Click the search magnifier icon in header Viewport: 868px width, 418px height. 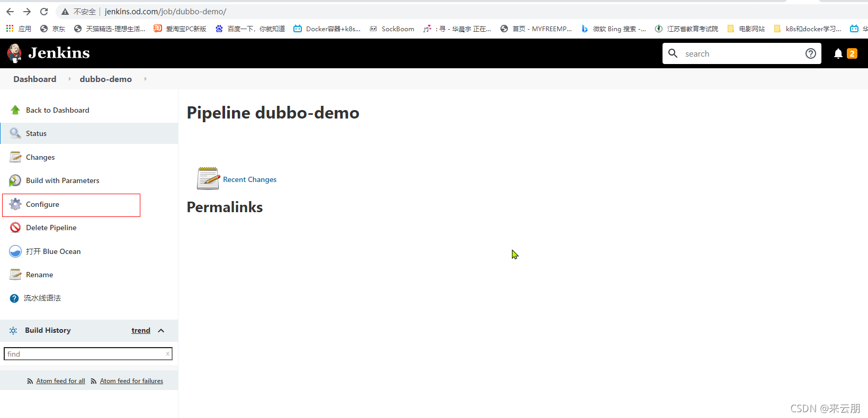(673, 53)
